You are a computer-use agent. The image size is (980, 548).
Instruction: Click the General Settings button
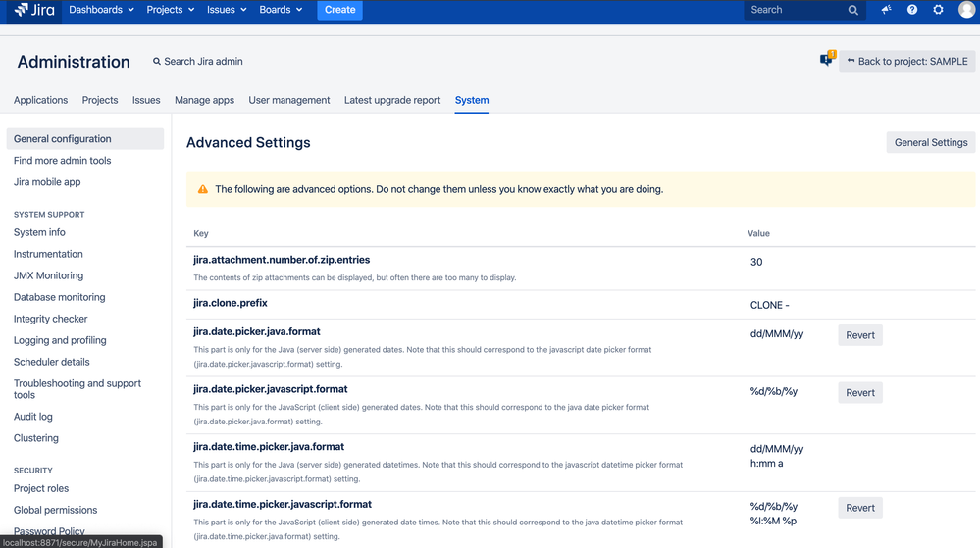[x=931, y=142]
